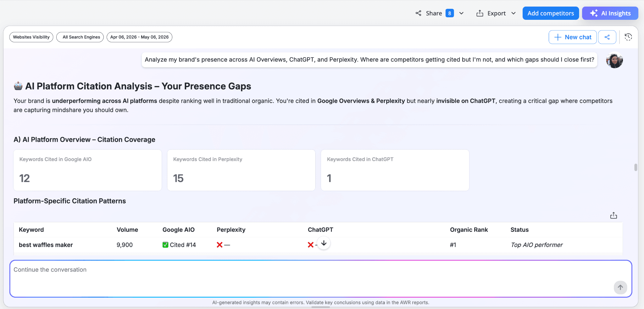This screenshot has height=309, width=644.
Task: Click the share chat icon beside New chat
Action: pyautogui.click(x=607, y=37)
